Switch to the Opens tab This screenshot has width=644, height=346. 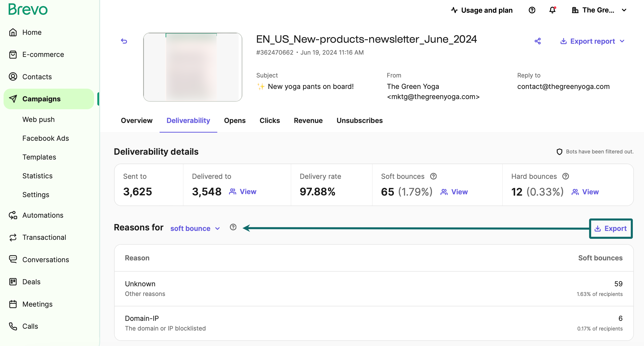point(235,120)
